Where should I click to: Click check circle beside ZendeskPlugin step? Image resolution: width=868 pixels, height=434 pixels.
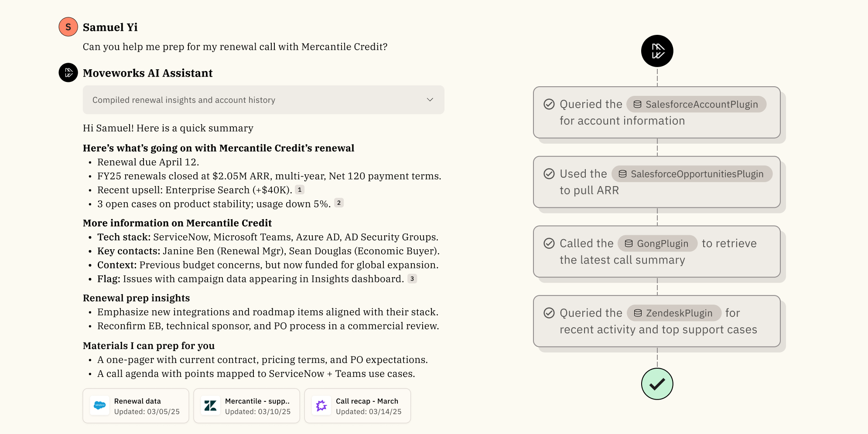[x=549, y=313]
